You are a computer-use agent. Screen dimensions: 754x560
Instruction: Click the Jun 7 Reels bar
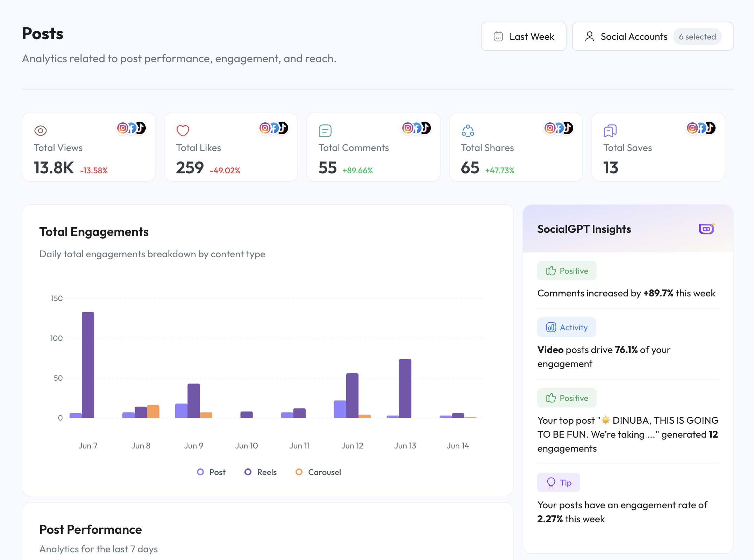[88, 365]
